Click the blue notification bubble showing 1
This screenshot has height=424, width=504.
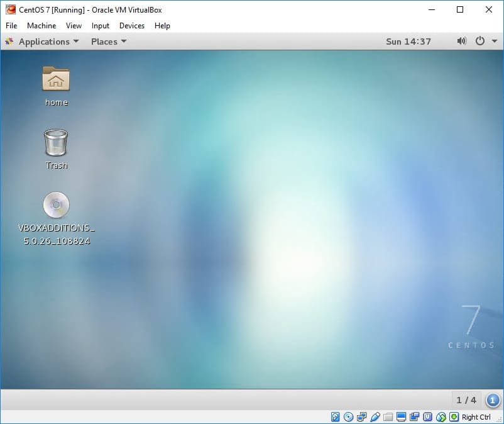pyautogui.click(x=493, y=401)
